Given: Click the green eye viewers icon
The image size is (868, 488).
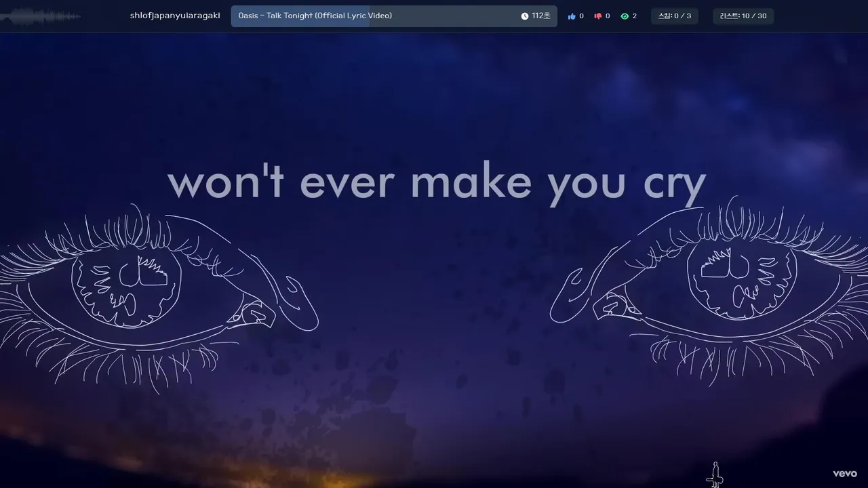Looking at the screenshot, I should (x=625, y=16).
